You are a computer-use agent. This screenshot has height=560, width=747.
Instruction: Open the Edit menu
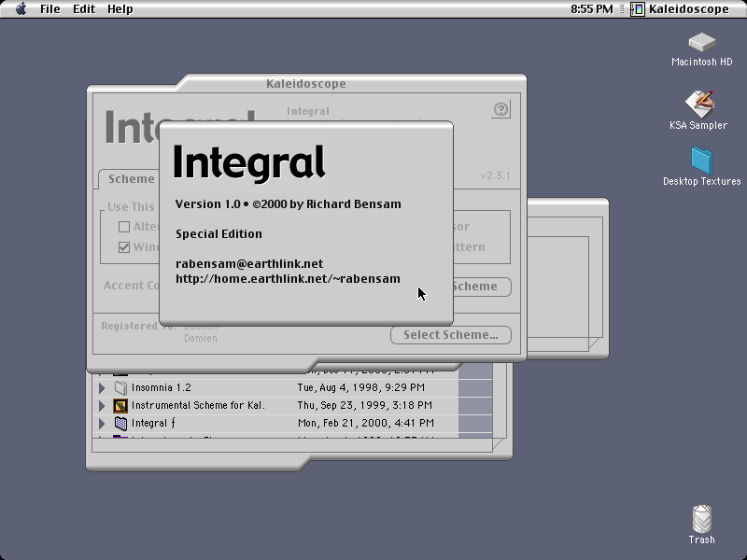coord(84,9)
